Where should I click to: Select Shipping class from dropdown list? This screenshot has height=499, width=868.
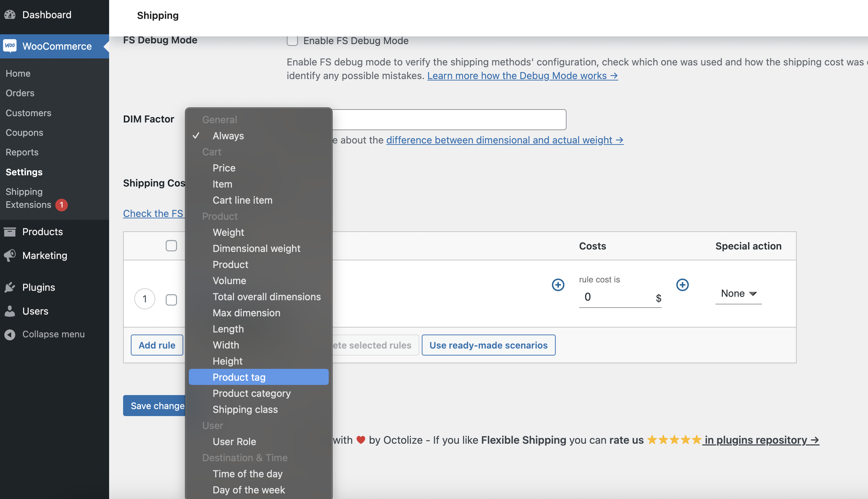tap(245, 409)
